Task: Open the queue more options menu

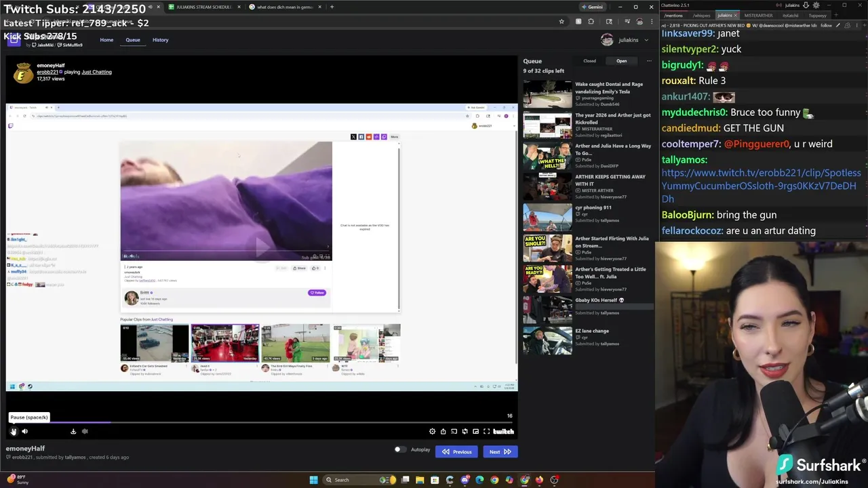Action: tap(648, 61)
